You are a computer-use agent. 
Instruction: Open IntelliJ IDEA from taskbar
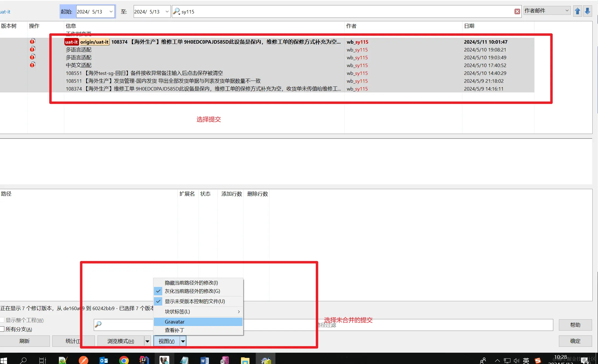(x=144, y=360)
